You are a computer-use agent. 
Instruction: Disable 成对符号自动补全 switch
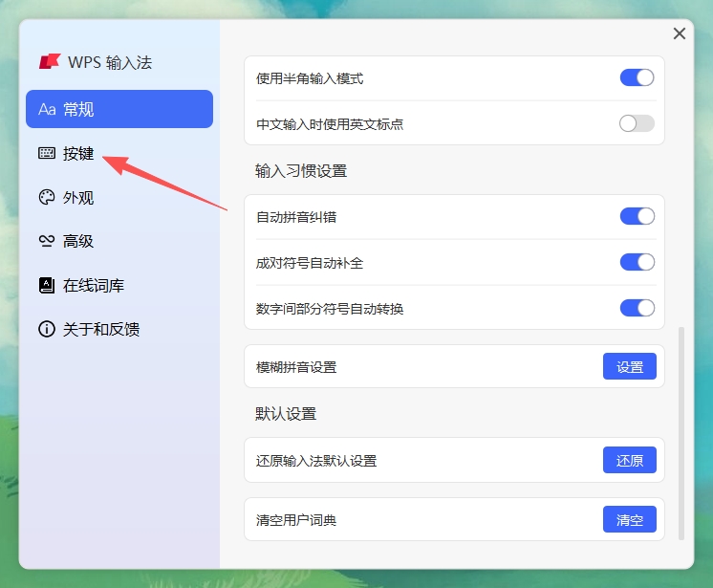637,262
